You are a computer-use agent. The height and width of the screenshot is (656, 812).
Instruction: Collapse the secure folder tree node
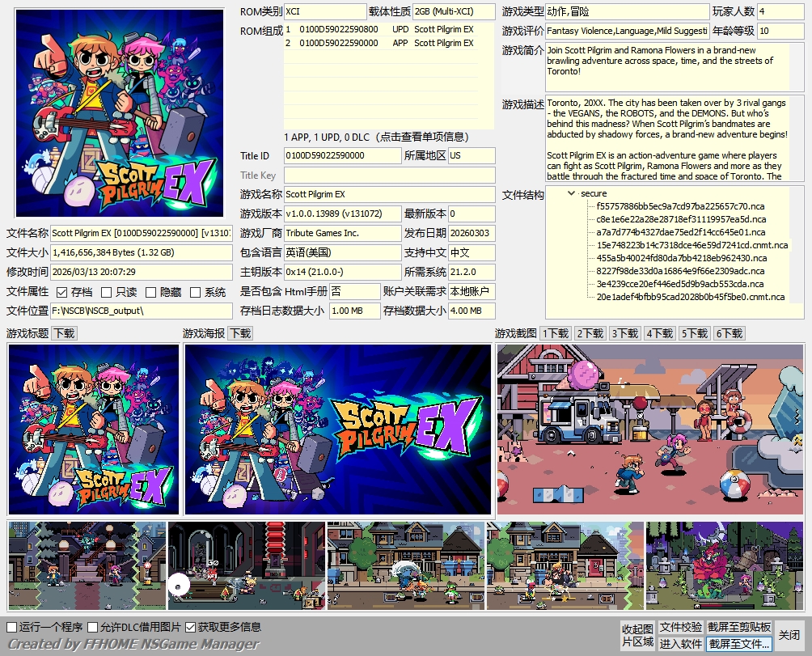(572, 193)
